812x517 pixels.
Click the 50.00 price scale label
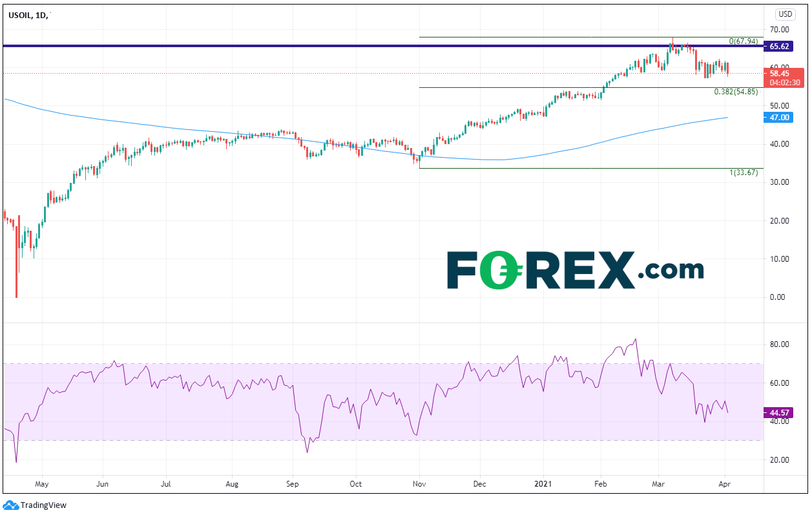(779, 105)
